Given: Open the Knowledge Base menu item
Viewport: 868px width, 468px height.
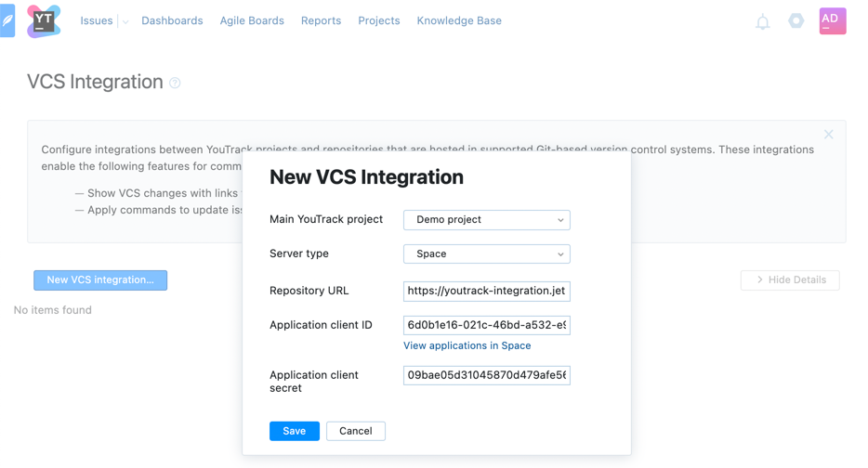Looking at the screenshot, I should 459,20.
